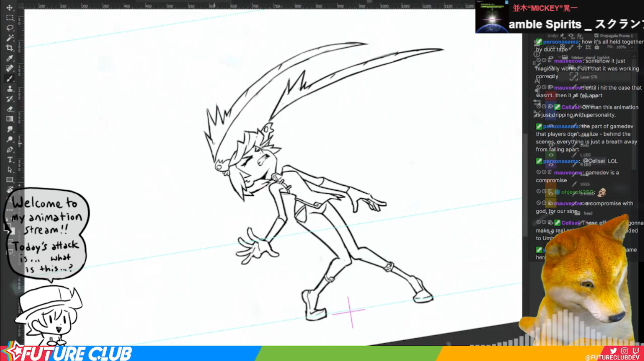Click the personasama username in chat
The image size is (644, 361).
click(561, 42)
